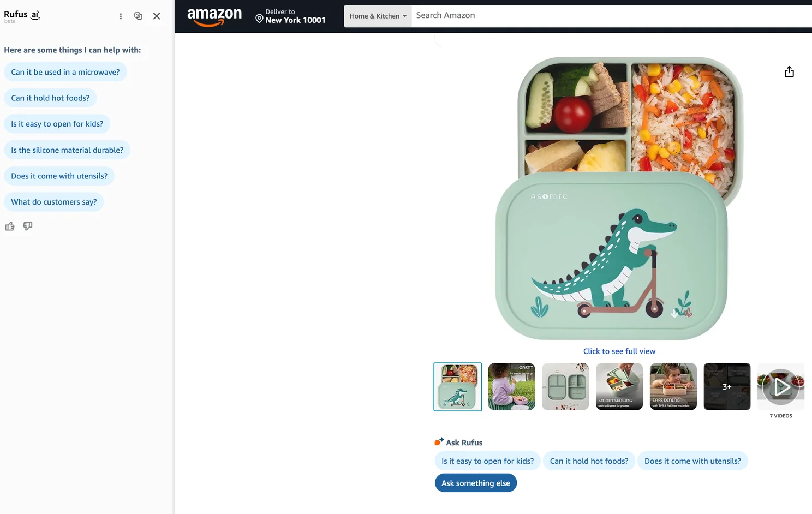This screenshot has width=812, height=514.
Task: Share this product using share icon
Action: pos(789,72)
